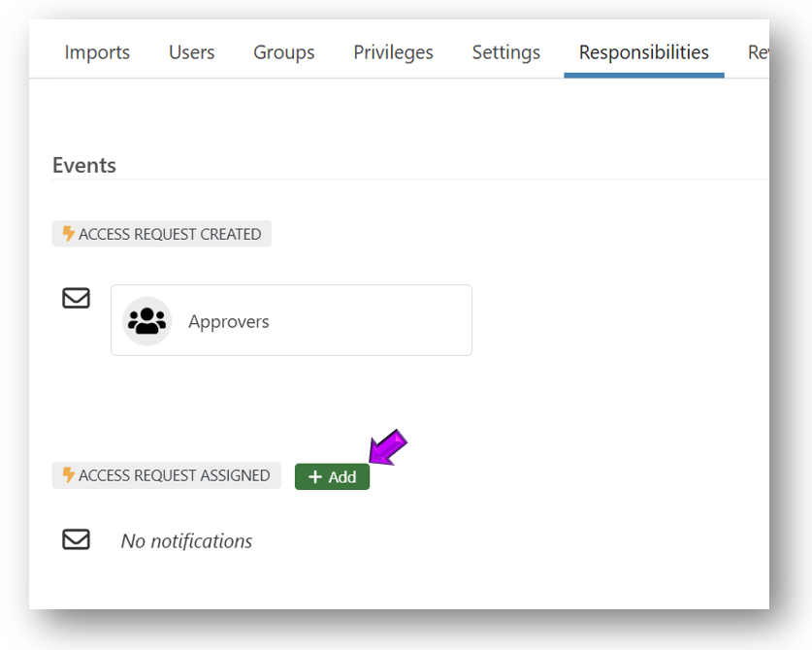812x650 pixels.
Task: Select the Privileges tab
Action: [x=393, y=52]
